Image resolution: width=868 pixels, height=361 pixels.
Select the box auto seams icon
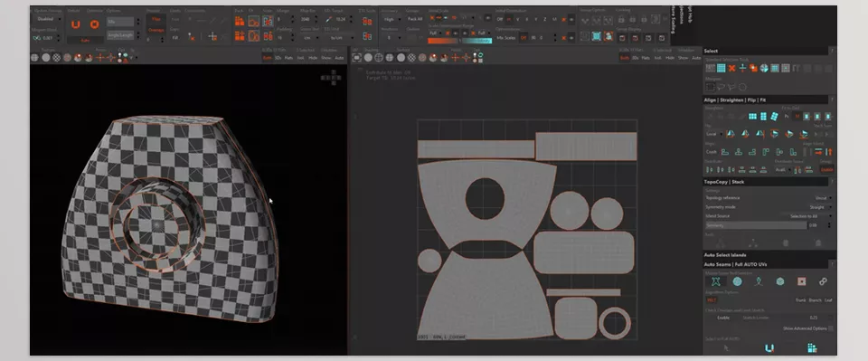[x=780, y=281]
